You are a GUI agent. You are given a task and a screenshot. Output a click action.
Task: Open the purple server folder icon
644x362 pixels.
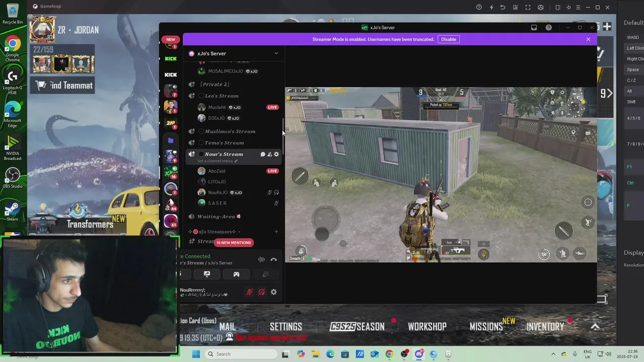[x=171, y=140]
